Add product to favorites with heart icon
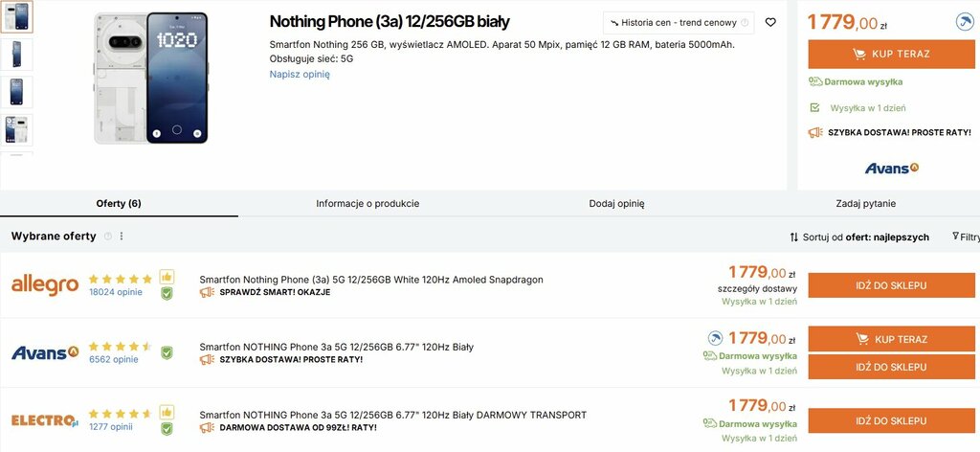Screen dimensions: 980x452 pos(770,23)
